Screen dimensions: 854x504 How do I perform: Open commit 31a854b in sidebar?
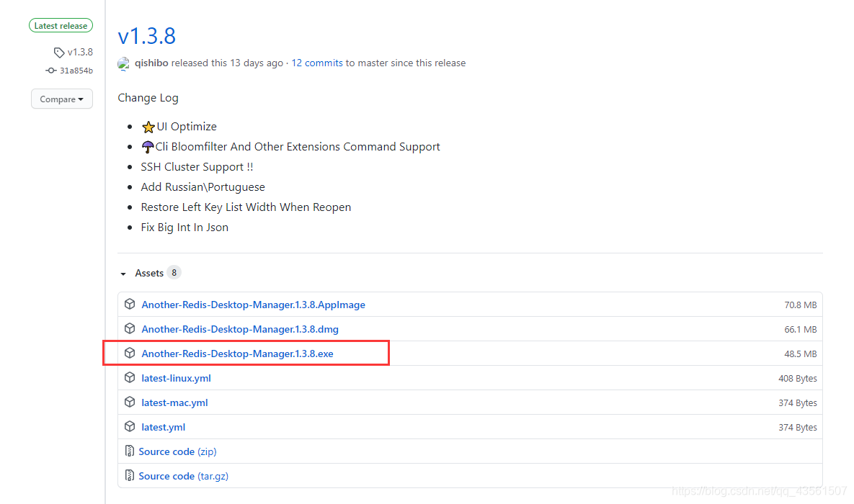76,71
